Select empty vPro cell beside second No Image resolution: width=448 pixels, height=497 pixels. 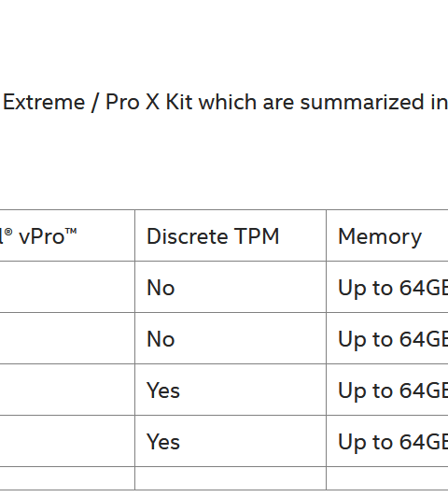point(67,338)
